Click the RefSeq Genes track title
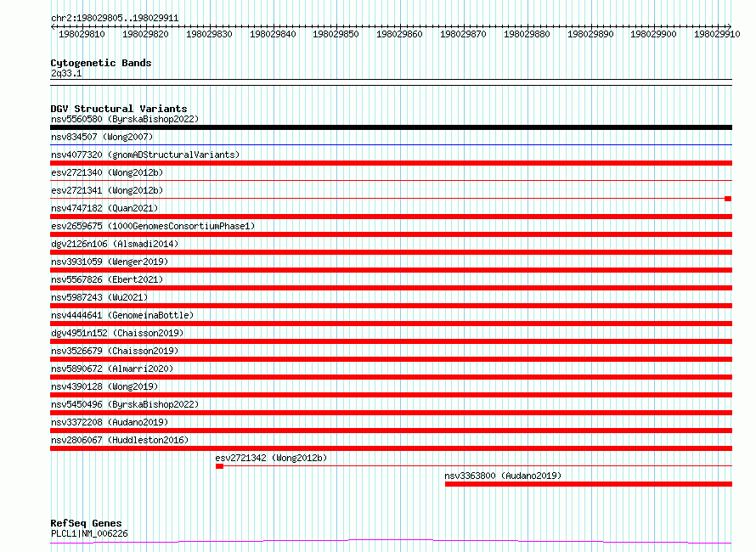Image resolution: width=756 pixels, height=552 pixels. (86, 523)
